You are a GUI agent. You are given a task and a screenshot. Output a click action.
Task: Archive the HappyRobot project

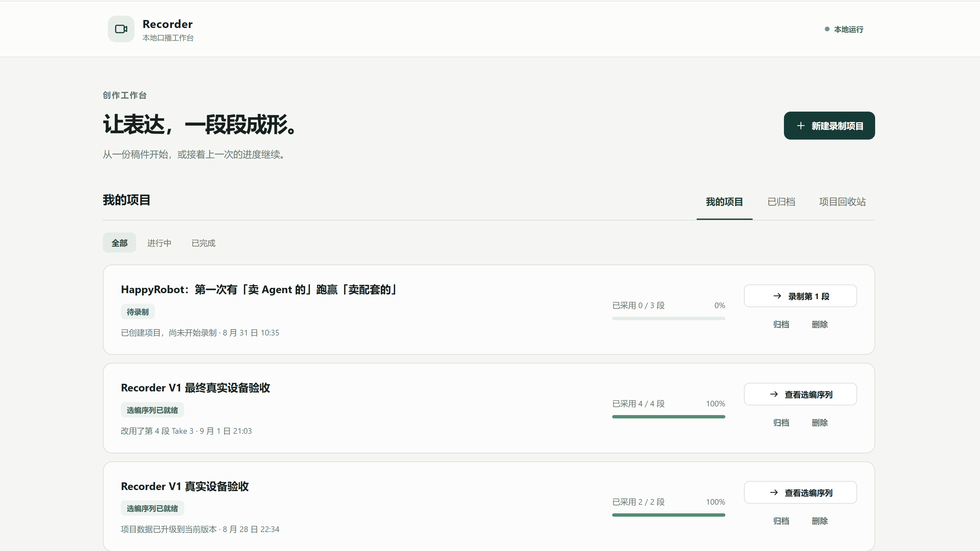click(781, 324)
